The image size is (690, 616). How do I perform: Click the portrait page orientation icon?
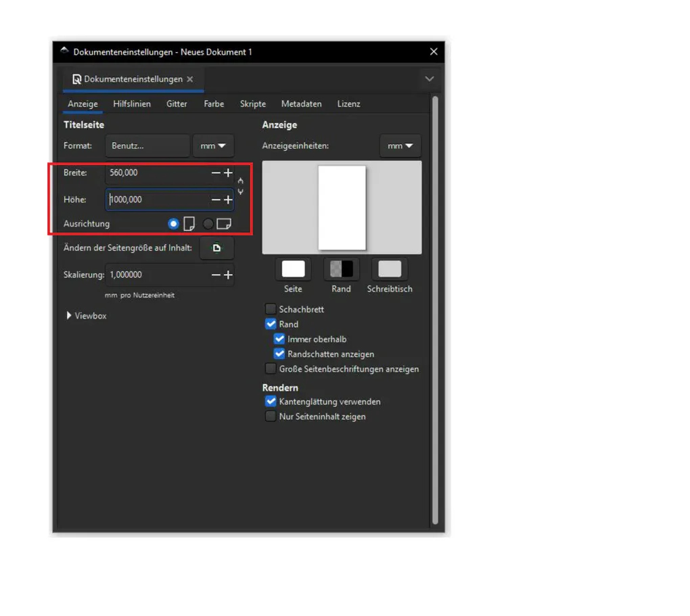pyautogui.click(x=189, y=224)
